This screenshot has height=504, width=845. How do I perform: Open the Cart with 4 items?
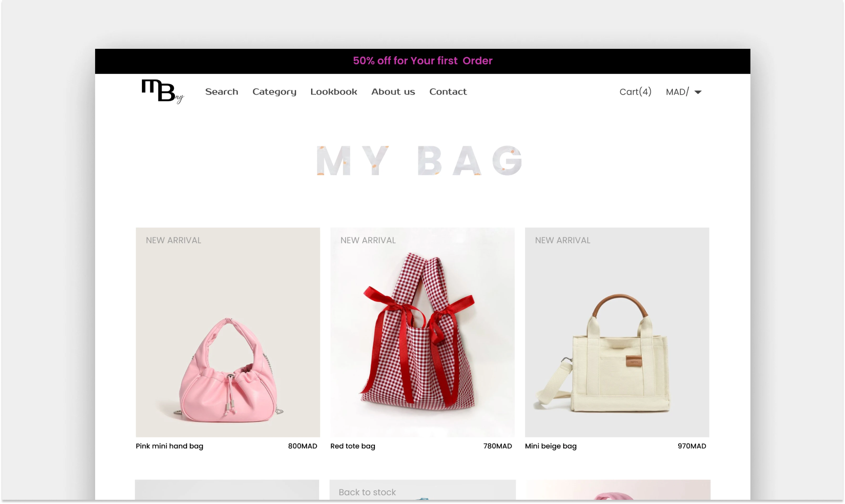click(635, 92)
